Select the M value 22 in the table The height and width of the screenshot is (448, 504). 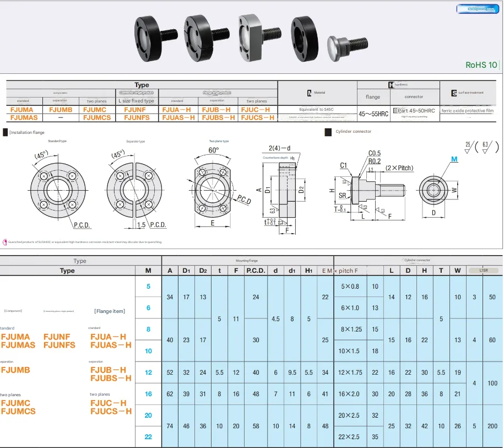(148, 436)
